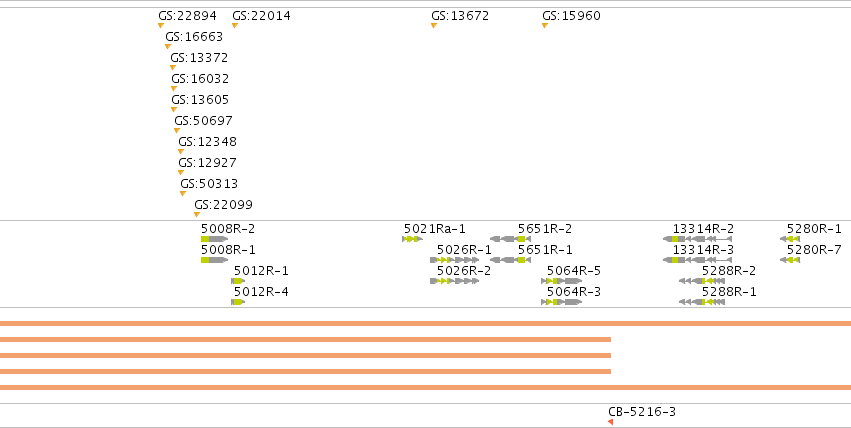The width and height of the screenshot is (851, 428).
Task: Click the GS:22014 insertion marker triangle
Action: [x=235, y=25]
